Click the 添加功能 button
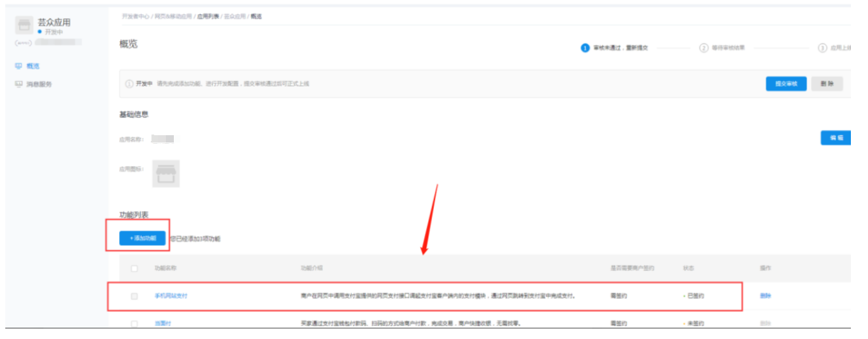 (x=142, y=238)
